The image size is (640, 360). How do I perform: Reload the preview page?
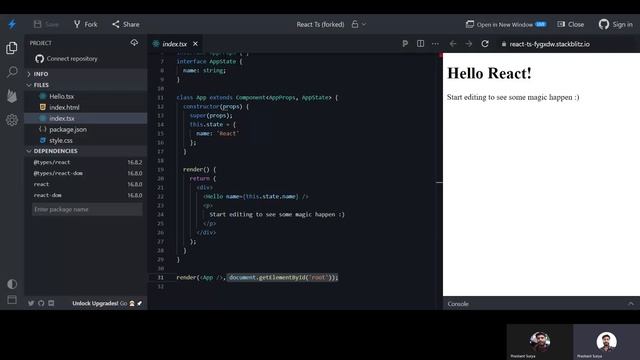485,44
